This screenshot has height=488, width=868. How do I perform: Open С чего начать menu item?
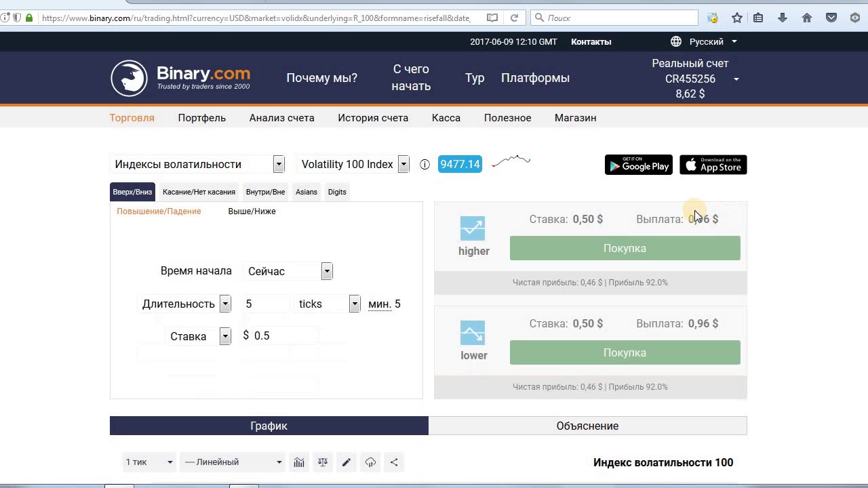tap(411, 78)
